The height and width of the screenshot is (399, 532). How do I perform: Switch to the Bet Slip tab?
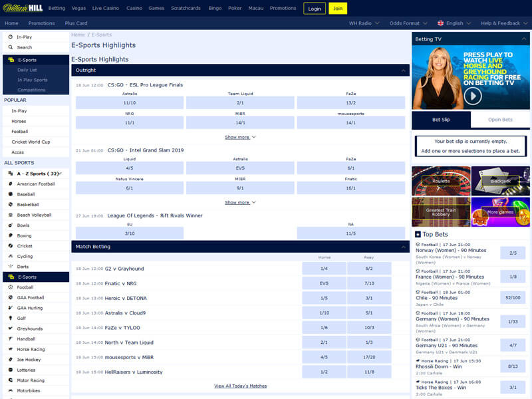(x=441, y=120)
